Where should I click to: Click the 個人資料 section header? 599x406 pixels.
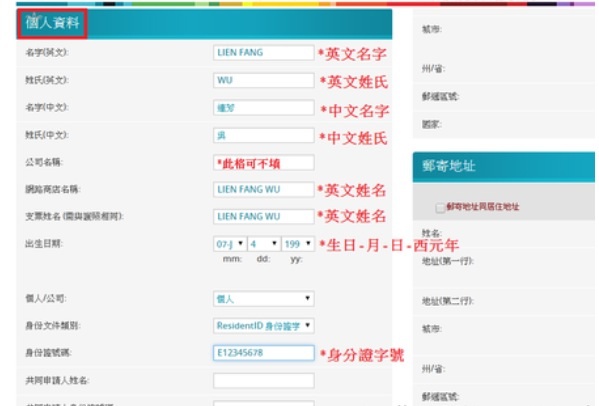tap(52, 23)
